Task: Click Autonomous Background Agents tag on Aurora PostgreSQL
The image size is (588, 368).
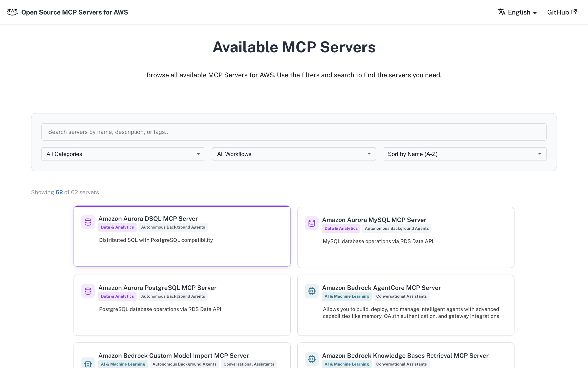Action: pos(173,296)
